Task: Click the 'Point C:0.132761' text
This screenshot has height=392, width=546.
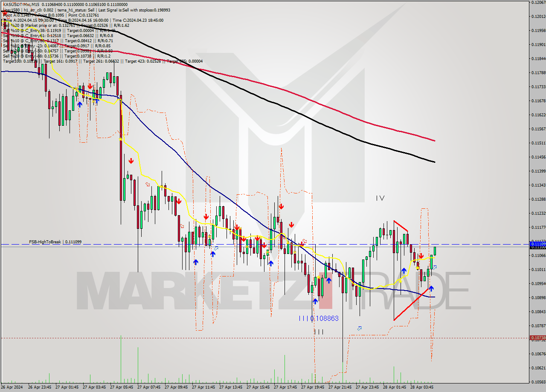Action: point(83,15)
